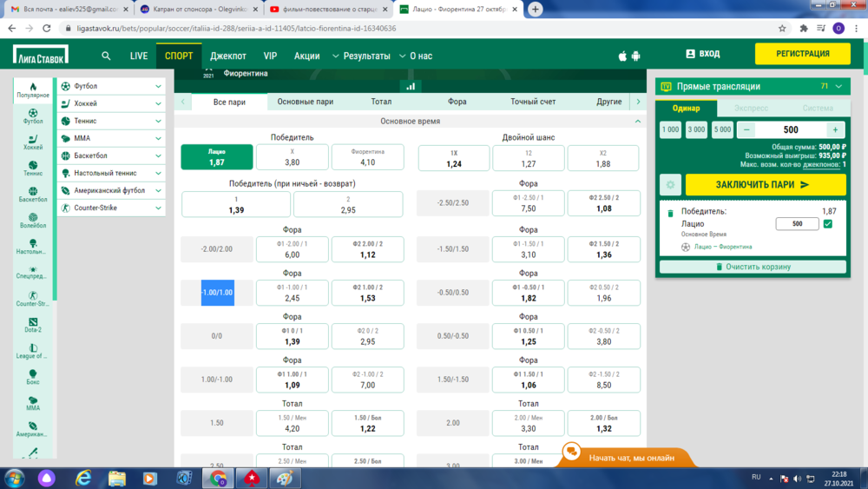Switch to the Основные пари tab
This screenshot has width=868, height=489.
[x=305, y=102]
